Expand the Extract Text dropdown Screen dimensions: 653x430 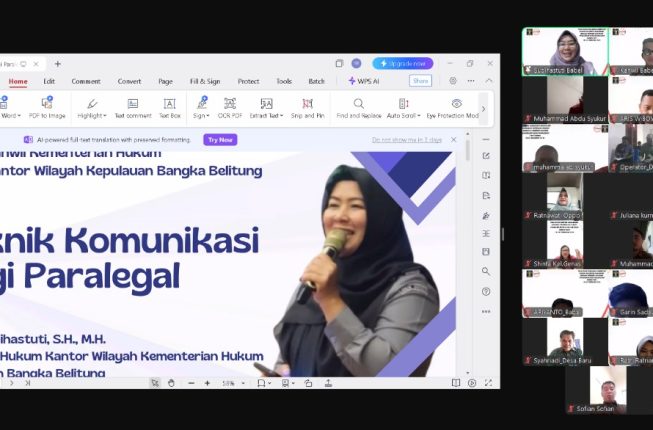[266, 108]
